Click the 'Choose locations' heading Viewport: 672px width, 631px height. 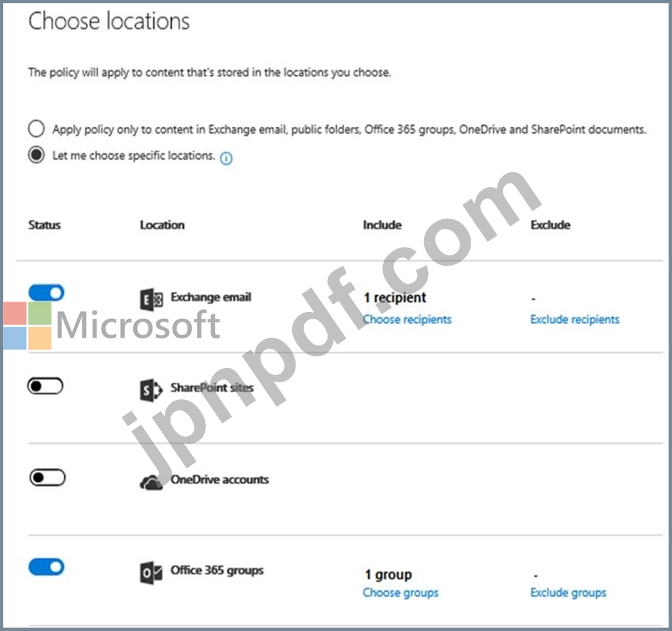tap(109, 21)
